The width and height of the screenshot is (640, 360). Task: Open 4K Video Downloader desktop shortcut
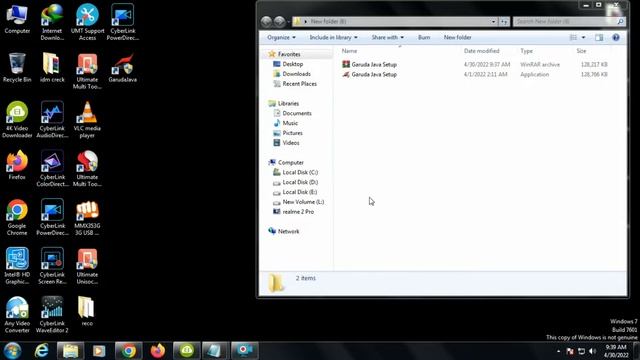17,120
